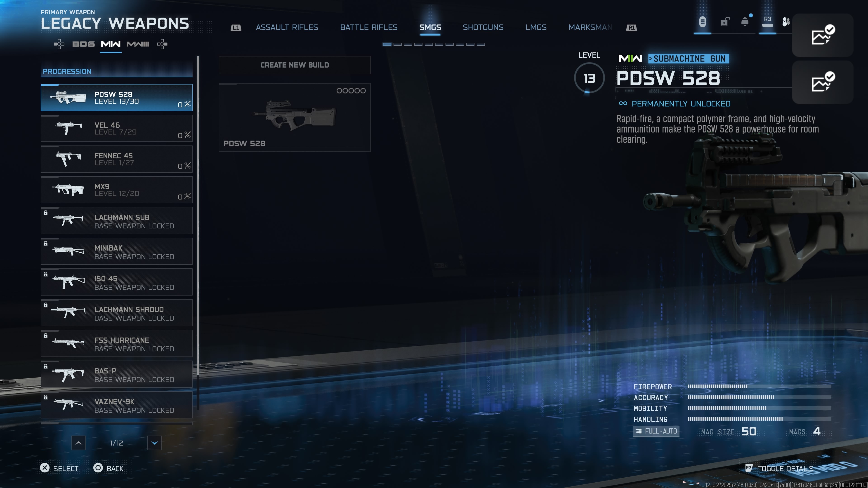Open notifications bell icon
Image resolution: width=868 pixels, height=488 pixels.
point(745,22)
